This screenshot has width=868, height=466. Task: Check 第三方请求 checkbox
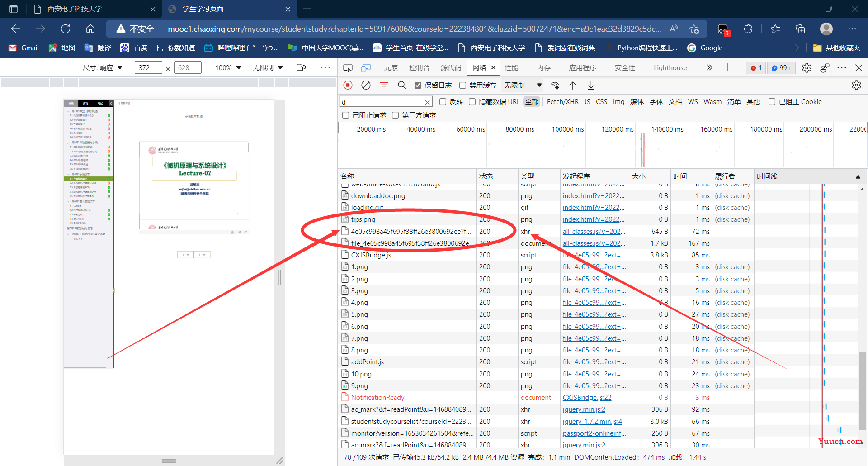pyautogui.click(x=396, y=115)
